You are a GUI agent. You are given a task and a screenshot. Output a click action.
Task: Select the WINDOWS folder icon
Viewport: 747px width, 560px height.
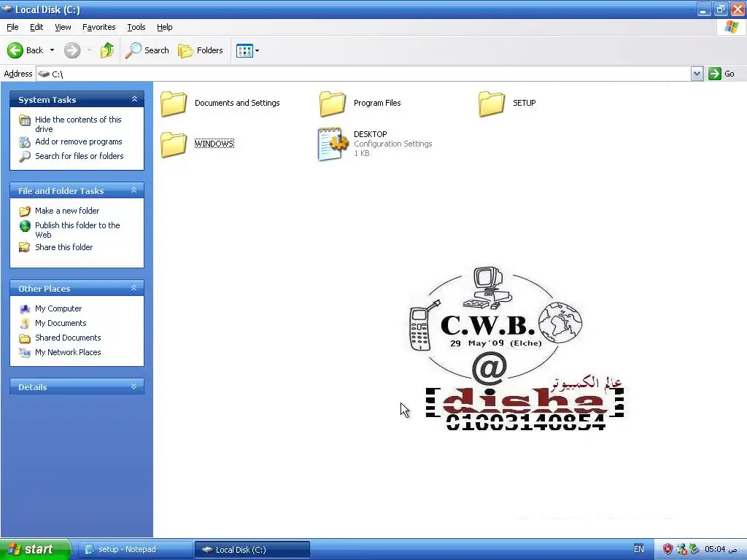pos(174,144)
